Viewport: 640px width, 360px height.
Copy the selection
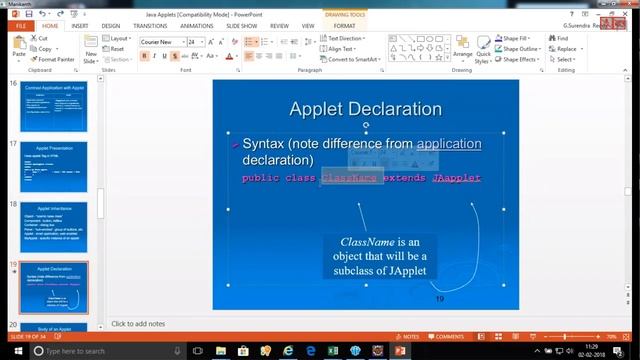[x=41, y=49]
